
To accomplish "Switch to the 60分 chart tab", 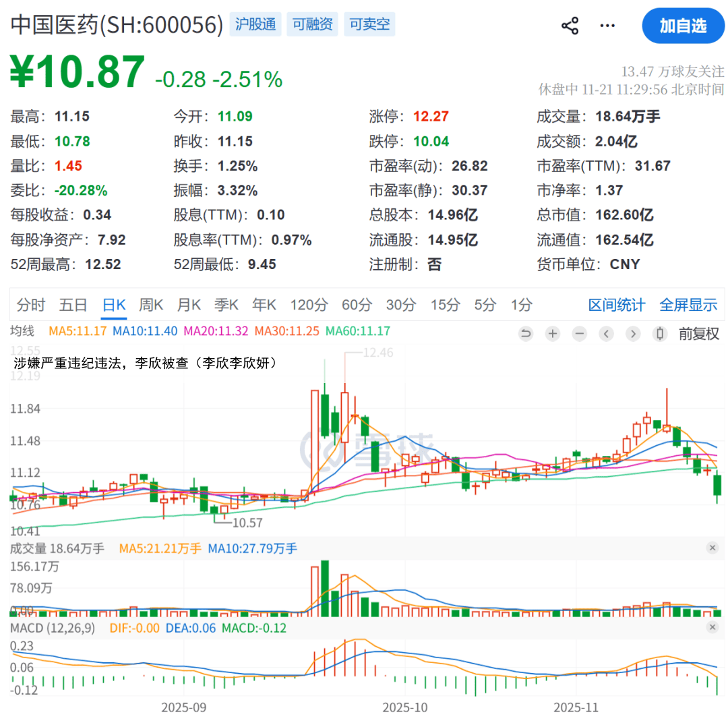I will pyautogui.click(x=357, y=305).
